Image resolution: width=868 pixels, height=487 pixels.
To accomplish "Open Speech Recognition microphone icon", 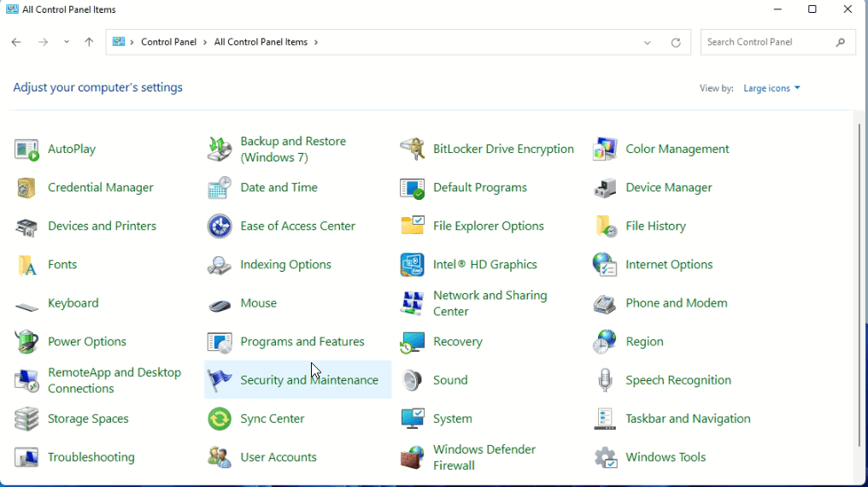I will [605, 381].
